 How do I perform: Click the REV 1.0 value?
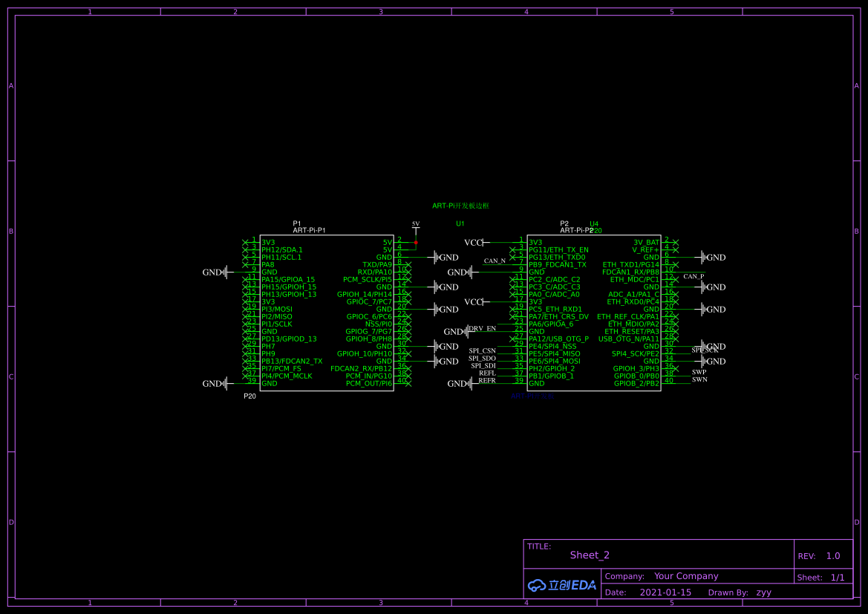(833, 556)
